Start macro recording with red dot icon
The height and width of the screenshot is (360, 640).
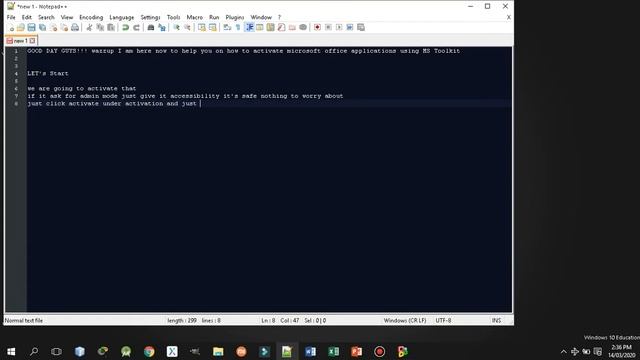[x=317, y=27]
